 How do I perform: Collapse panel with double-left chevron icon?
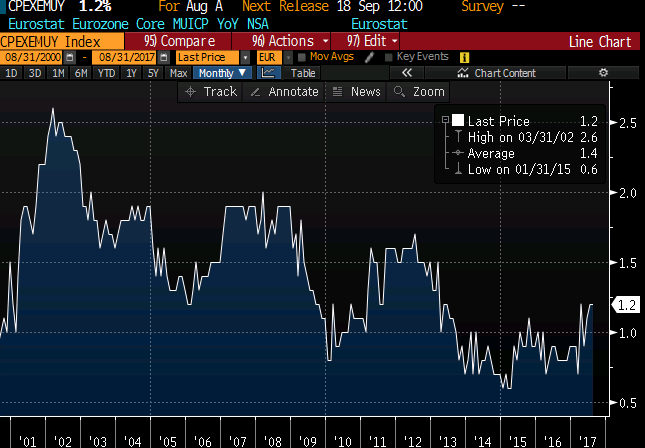(x=408, y=73)
